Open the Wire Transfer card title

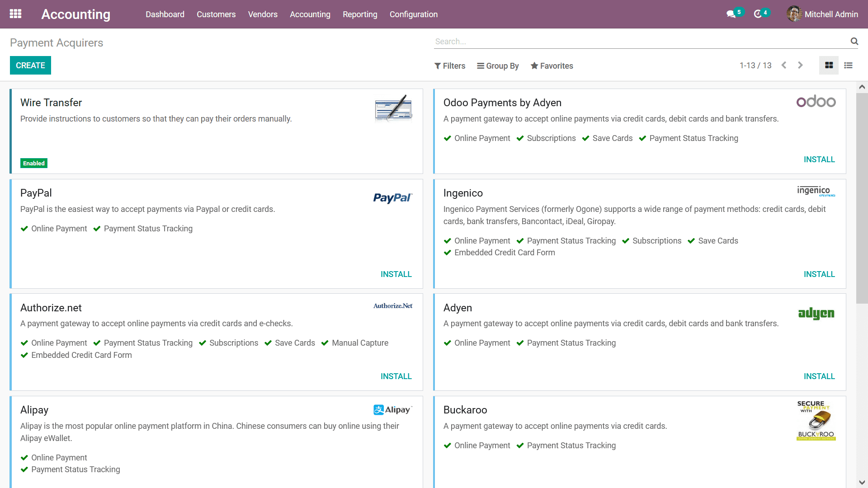coord(51,103)
